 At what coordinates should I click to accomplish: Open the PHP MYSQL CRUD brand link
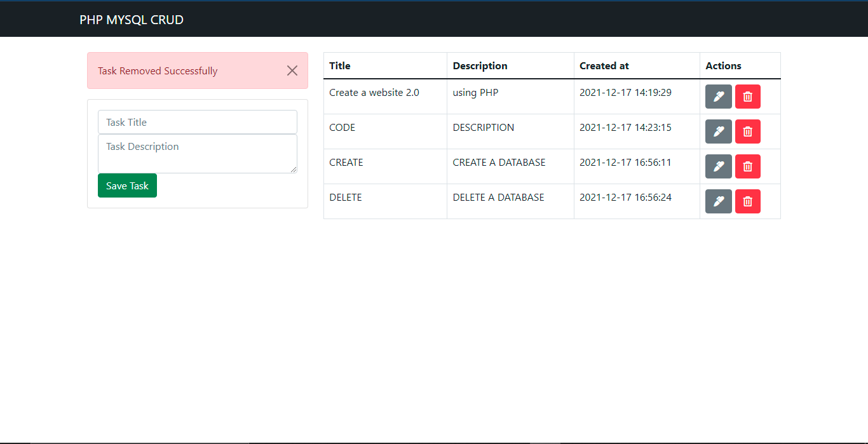tap(132, 20)
